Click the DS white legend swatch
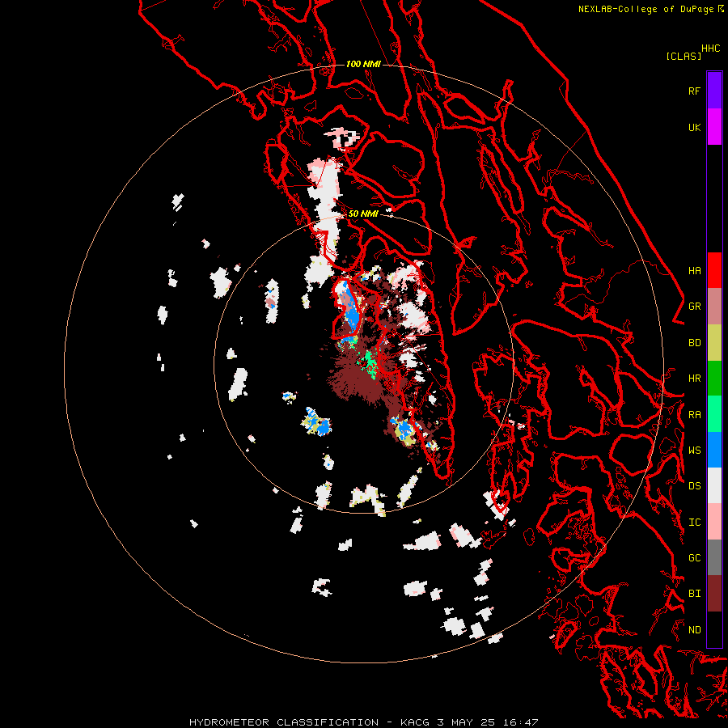 [x=714, y=485]
